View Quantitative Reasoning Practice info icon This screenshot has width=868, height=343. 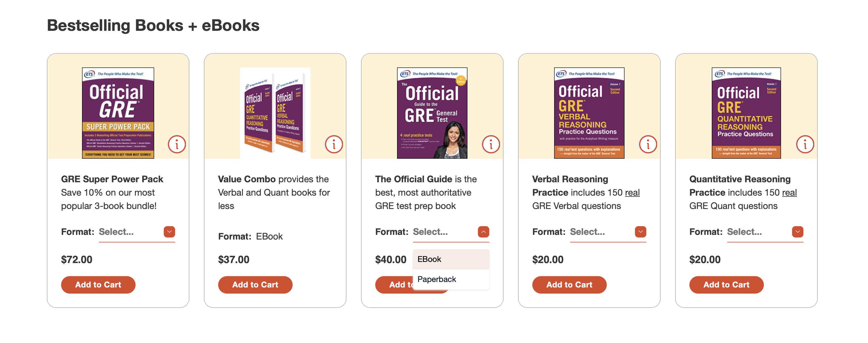pos(805,144)
